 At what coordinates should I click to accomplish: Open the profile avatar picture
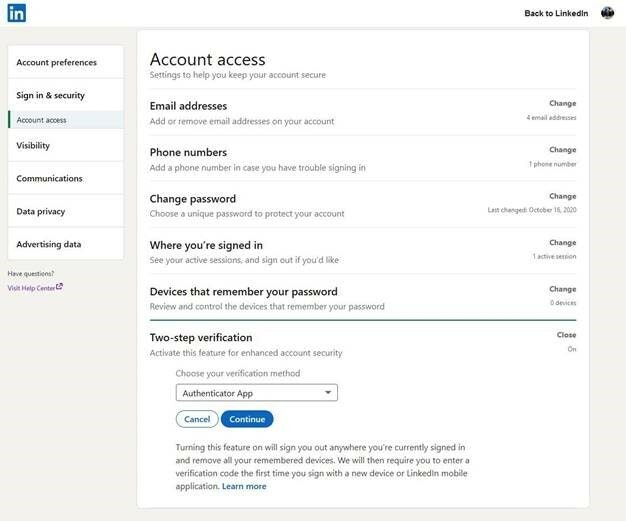click(x=607, y=13)
